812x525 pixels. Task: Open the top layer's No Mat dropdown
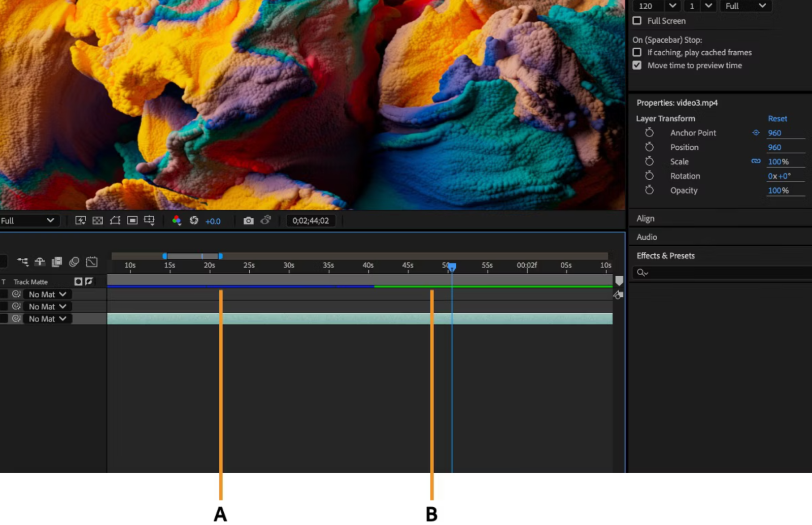(47, 294)
